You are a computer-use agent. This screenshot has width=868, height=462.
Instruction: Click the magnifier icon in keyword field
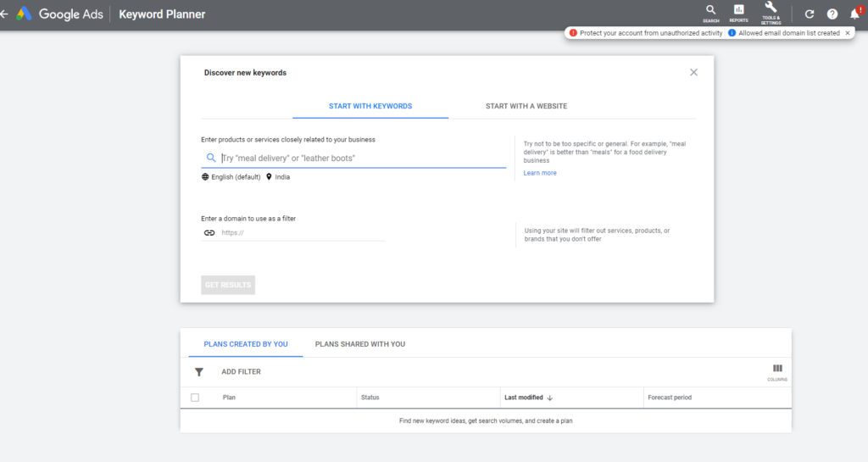[x=211, y=158]
